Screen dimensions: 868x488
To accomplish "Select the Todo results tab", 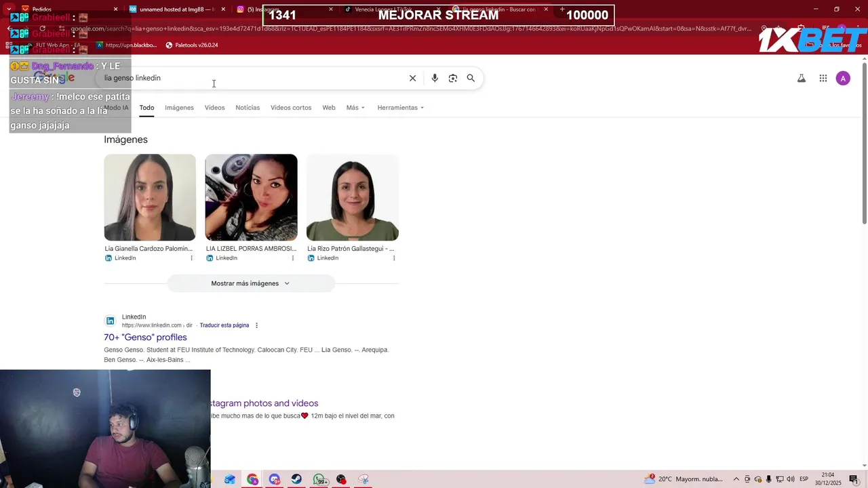I will coord(147,108).
